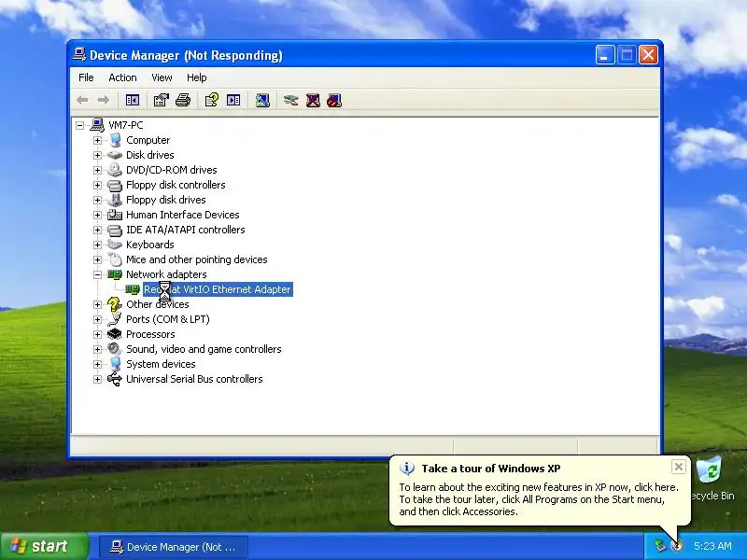Click the Red Hat VirtIO Ethernet Adapter icon
Image resolution: width=747 pixels, height=560 pixels.
(x=133, y=289)
